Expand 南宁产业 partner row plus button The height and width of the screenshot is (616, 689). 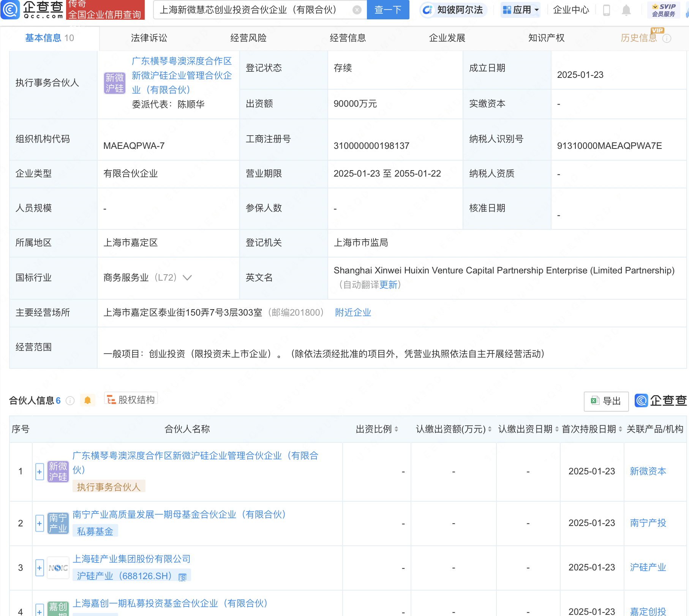click(40, 523)
